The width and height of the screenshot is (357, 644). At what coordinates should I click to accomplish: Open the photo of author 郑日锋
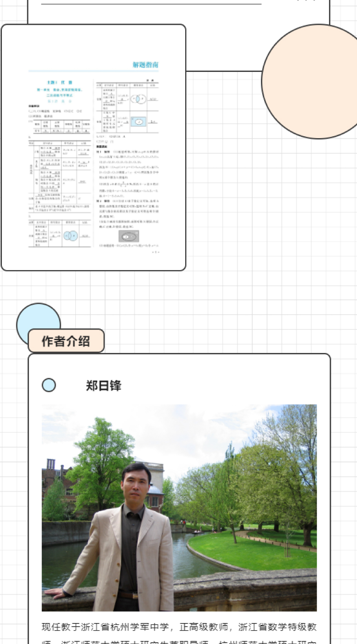[x=179, y=508]
